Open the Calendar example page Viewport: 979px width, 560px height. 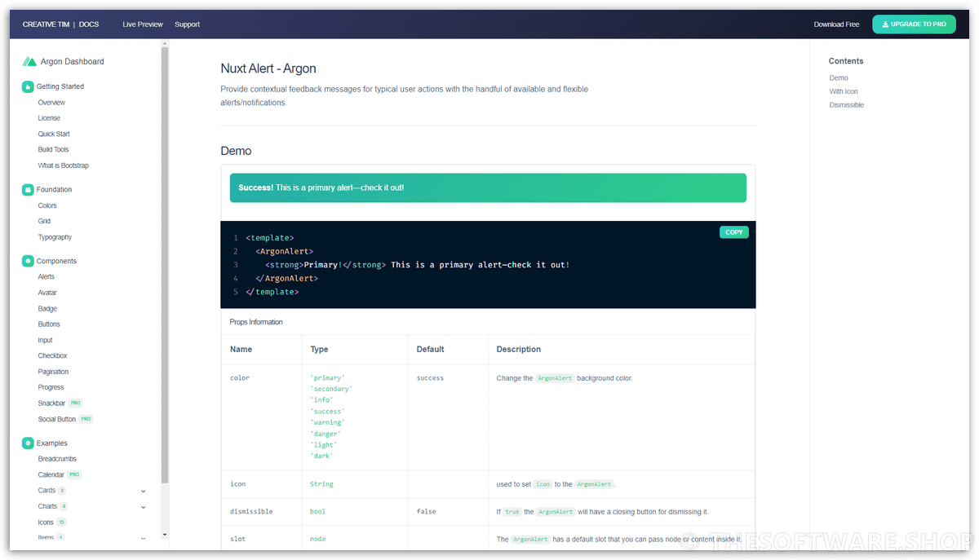(x=51, y=474)
